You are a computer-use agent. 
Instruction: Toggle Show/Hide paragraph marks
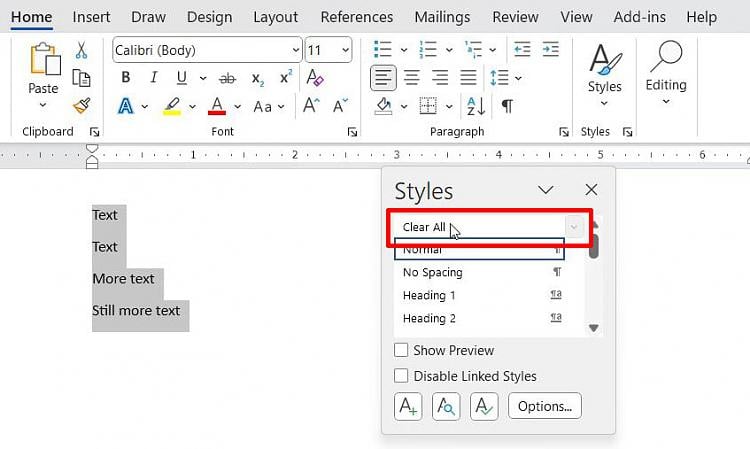pos(508,106)
